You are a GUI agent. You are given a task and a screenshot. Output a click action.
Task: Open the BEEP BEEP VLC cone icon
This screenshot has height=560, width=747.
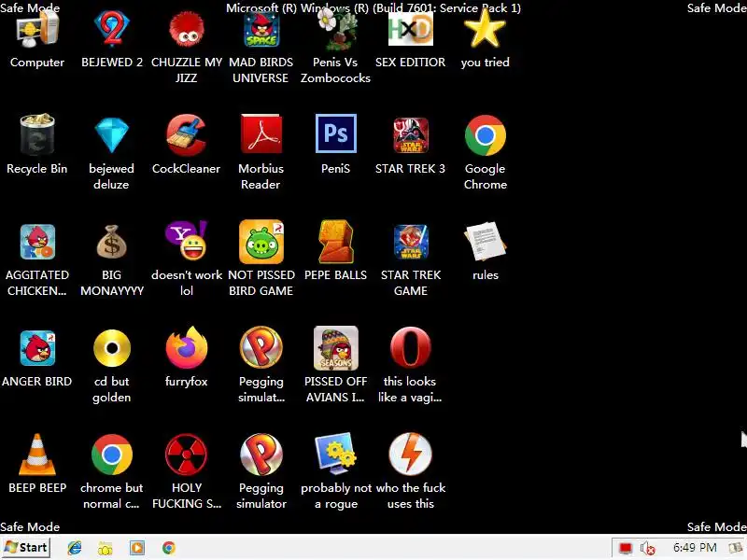pos(37,455)
